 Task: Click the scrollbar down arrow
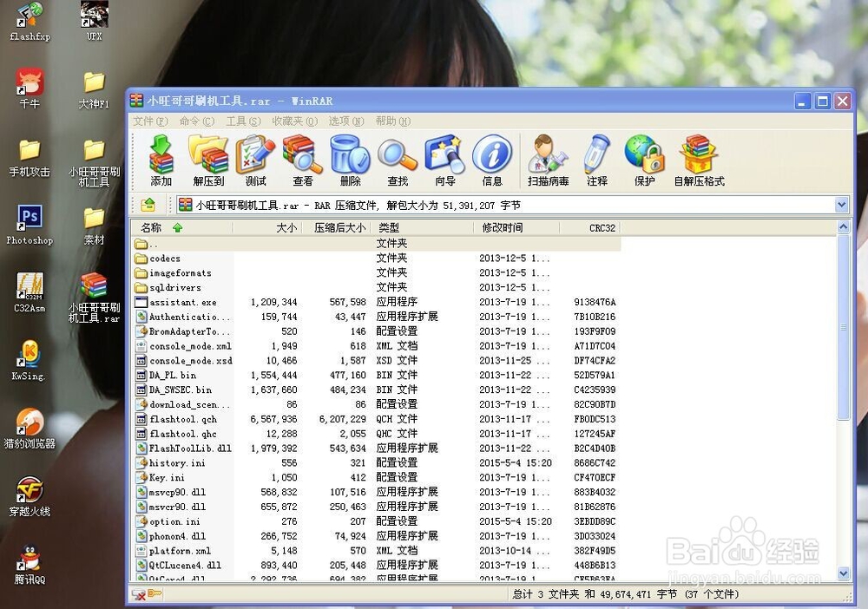[x=843, y=573]
